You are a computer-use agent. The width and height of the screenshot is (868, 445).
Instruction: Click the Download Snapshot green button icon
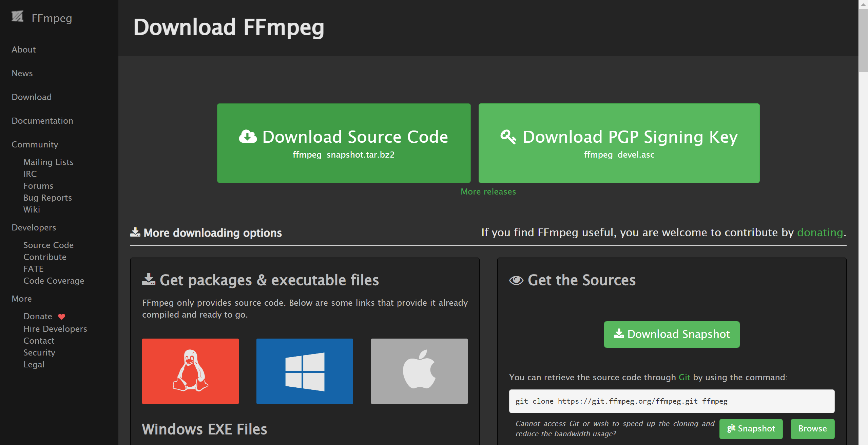pos(672,334)
